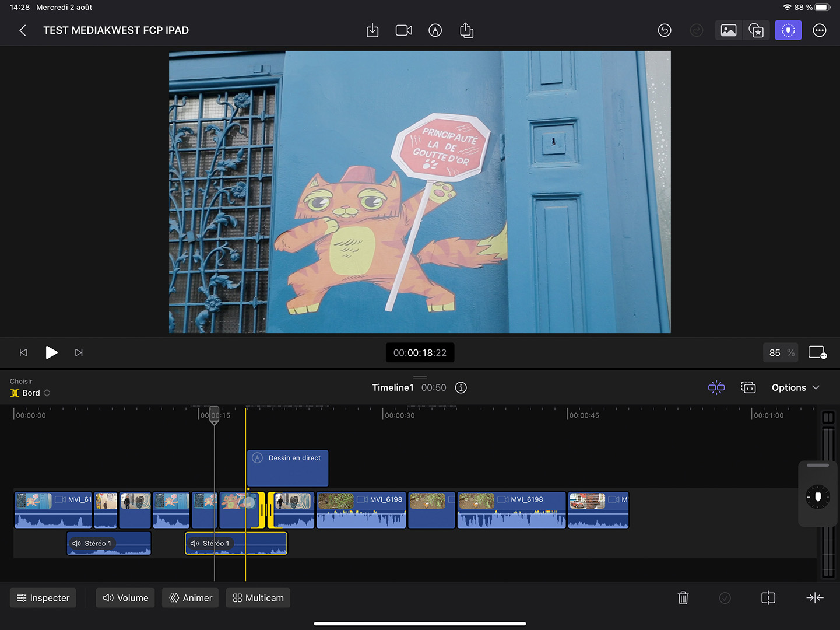Delete selection with trash icon
The image size is (840, 630).
tap(683, 598)
